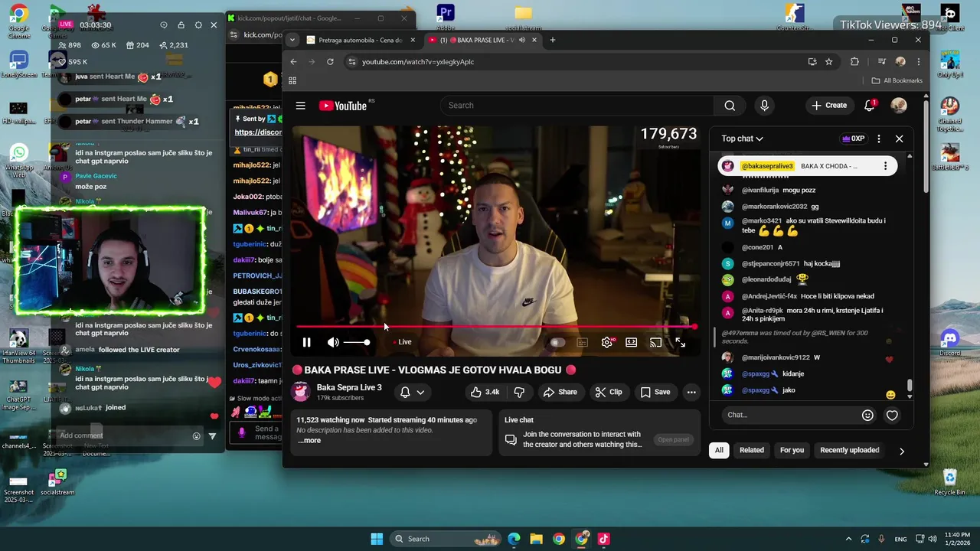Like the video with 3.4k thumbs up

(x=485, y=392)
